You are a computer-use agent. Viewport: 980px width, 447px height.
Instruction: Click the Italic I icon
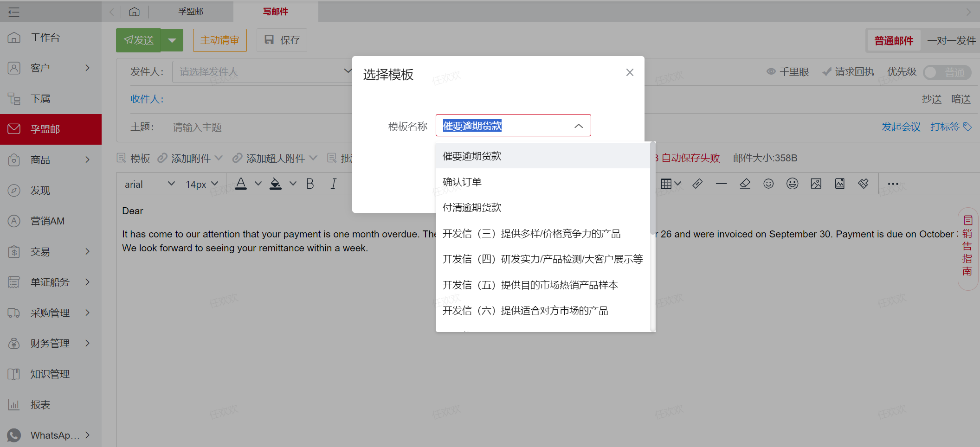pos(333,184)
